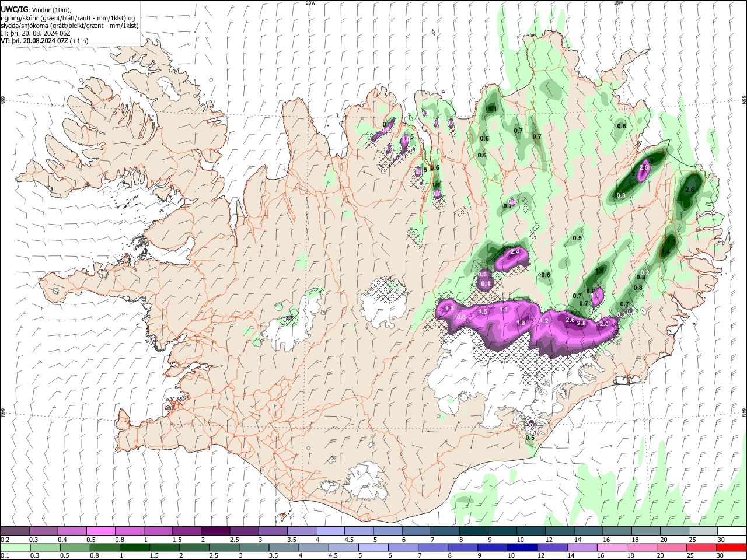
Task: Pick the pale green swatch starting at 0.1 in bottom legend row
Action: coord(15,547)
